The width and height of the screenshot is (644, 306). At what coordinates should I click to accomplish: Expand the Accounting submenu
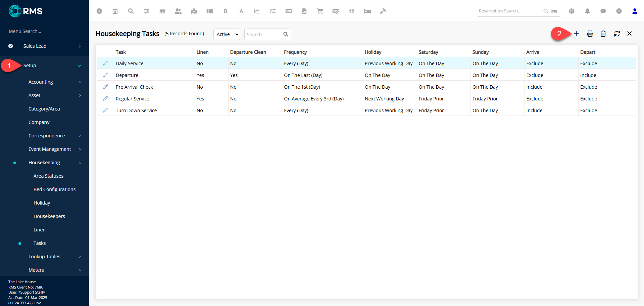click(x=80, y=82)
